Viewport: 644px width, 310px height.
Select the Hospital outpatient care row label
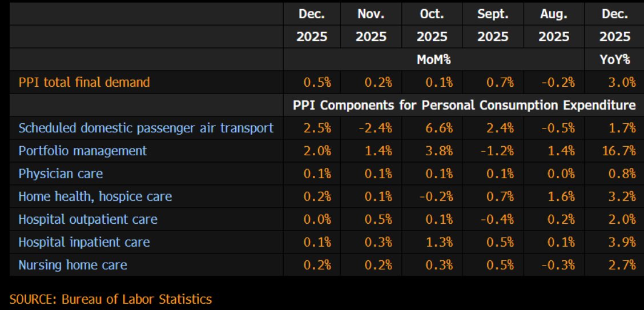87,219
